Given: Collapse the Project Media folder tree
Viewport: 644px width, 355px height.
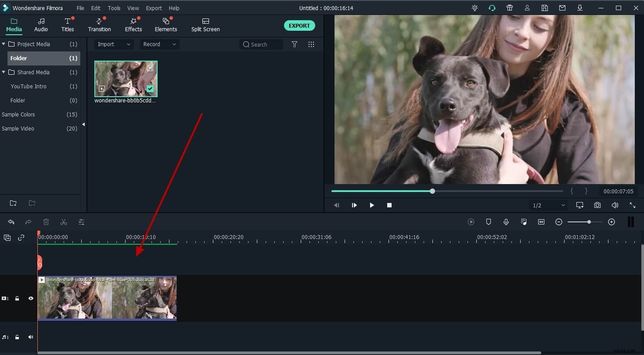Looking at the screenshot, I should (x=4, y=44).
